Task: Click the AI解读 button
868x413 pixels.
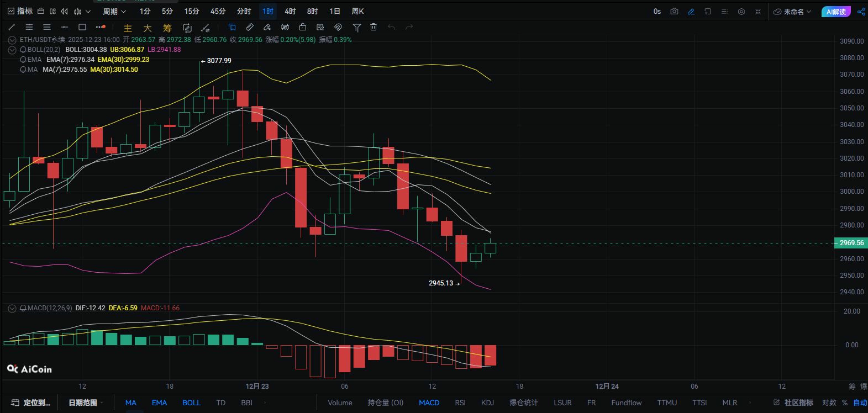Action: [836, 11]
